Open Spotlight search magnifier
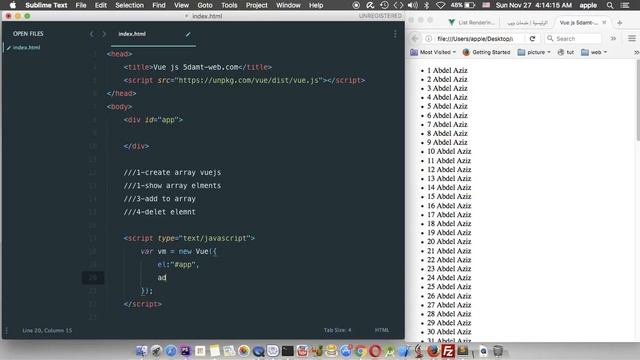The image size is (640, 360). click(610, 5)
